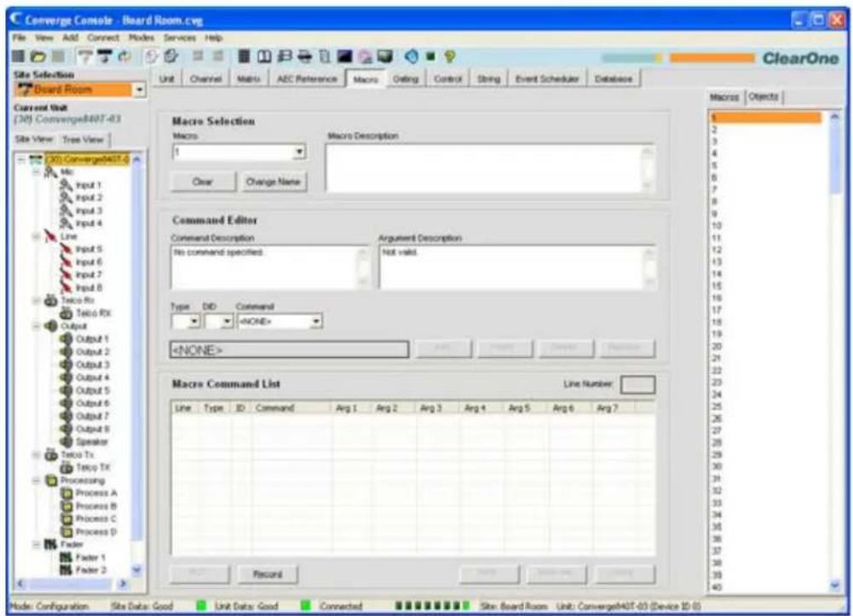Screen dimensions: 853x616
Task: Click the dark blue screen toolbar icon
Action: [x=345, y=56]
